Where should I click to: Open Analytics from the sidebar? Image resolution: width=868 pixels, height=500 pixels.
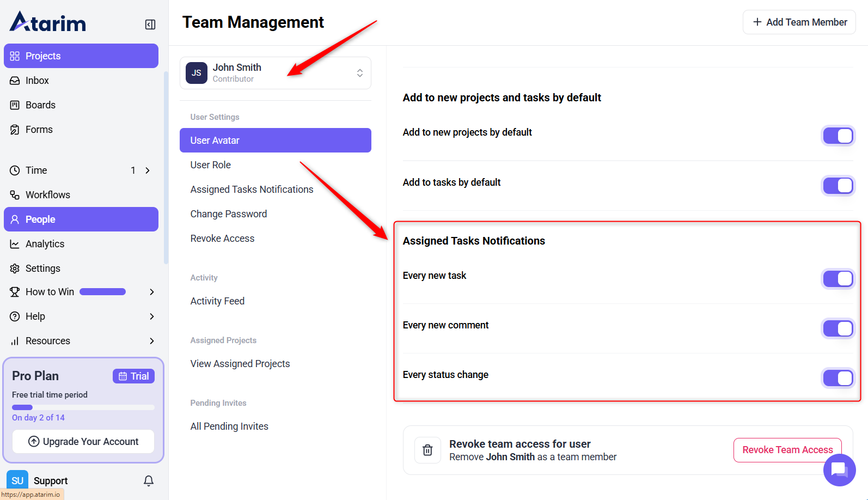[x=45, y=244]
